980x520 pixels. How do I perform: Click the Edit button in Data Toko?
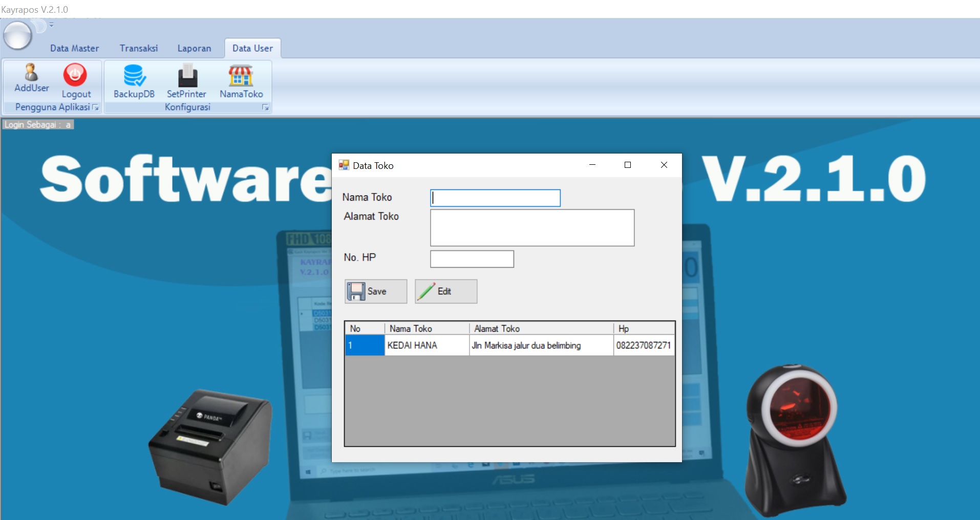[x=446, y=291]
